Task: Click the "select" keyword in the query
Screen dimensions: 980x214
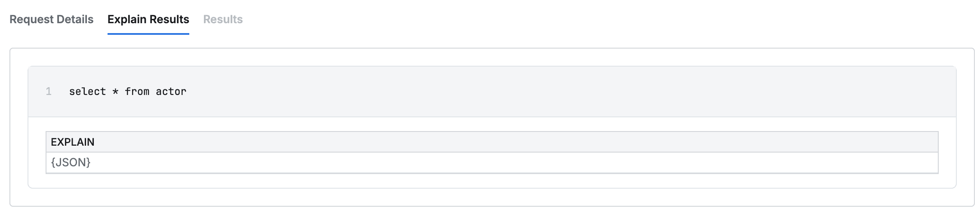Action: [87, 92]
